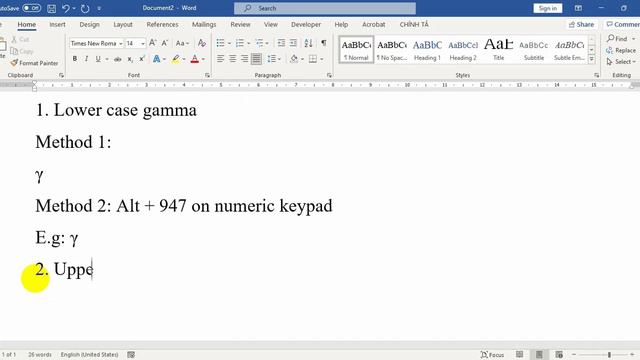This screenshot has width=640, height=360.
Task: Open the Font dialog launcher
Action: (x=207, y=75)
